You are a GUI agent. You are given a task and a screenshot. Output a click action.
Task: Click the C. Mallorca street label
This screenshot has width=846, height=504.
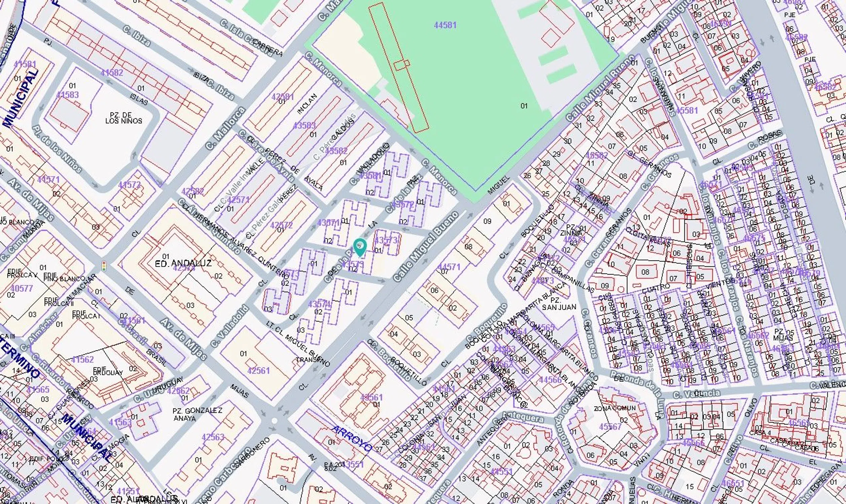[x=225, y=129]
